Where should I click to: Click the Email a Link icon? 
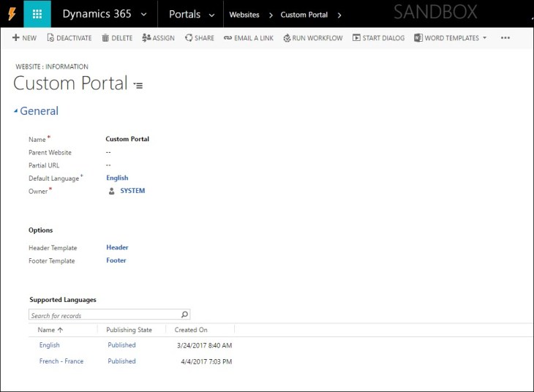pyautogui.click(x=227, y=38)
